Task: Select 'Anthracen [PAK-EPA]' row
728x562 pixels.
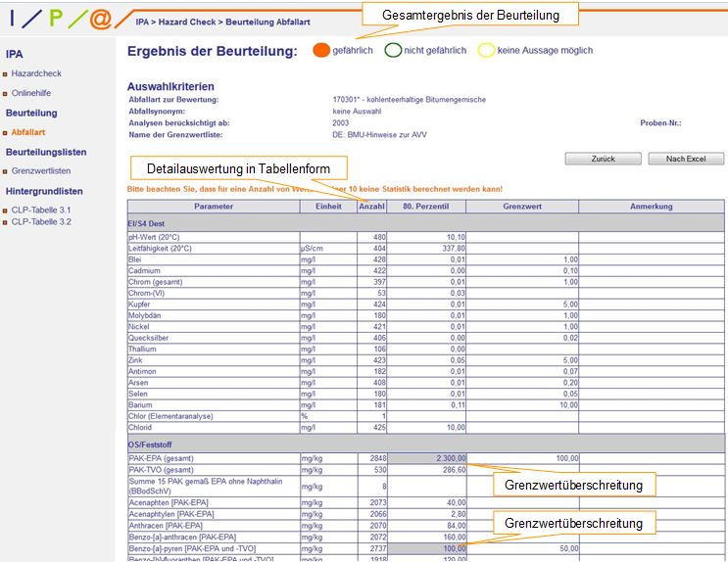Action: point(426,526)
